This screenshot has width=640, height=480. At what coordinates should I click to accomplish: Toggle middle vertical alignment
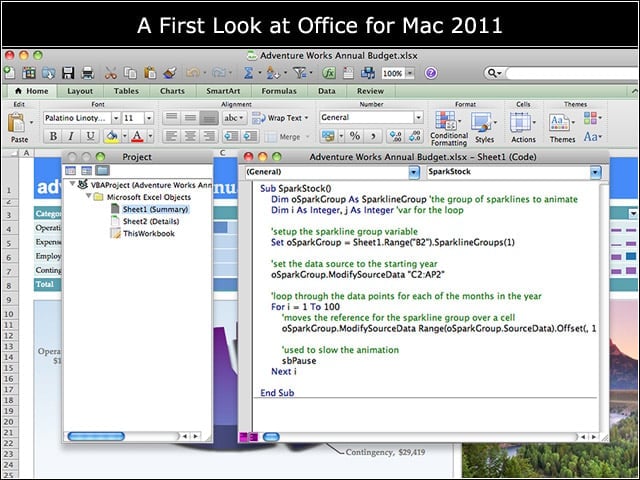(190, 118)
